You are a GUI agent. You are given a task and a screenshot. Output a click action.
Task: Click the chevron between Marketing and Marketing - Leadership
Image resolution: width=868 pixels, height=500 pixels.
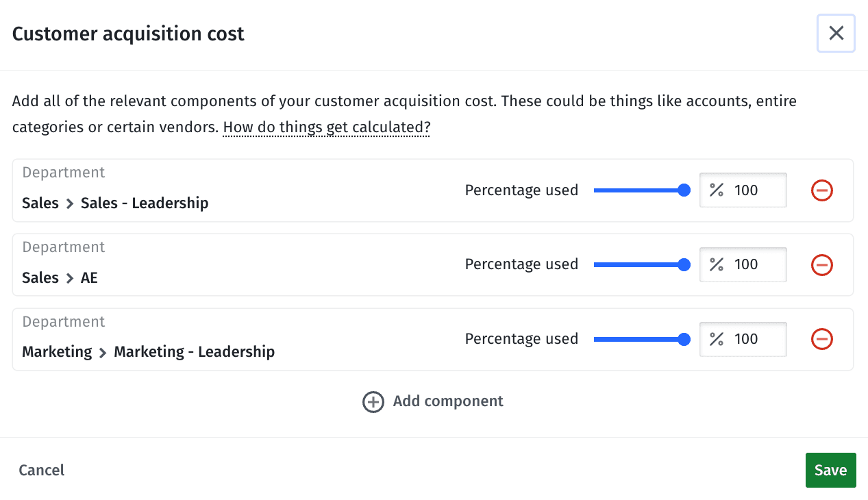click(103, 353)
